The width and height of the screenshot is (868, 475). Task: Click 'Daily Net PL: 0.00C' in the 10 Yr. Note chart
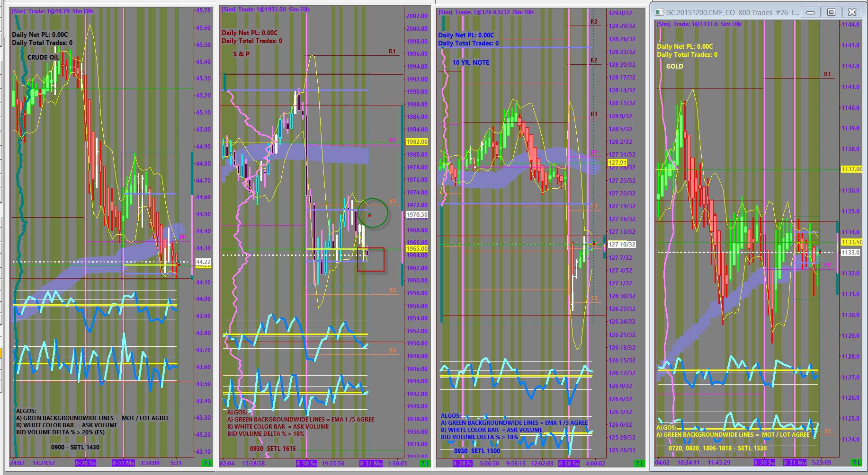coord(466,35)
